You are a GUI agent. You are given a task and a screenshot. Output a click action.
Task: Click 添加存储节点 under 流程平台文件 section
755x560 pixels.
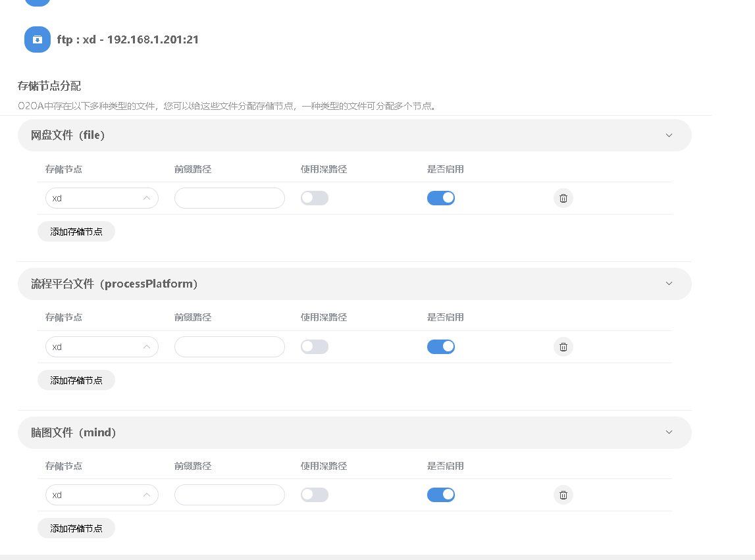[x=76, y=380]
